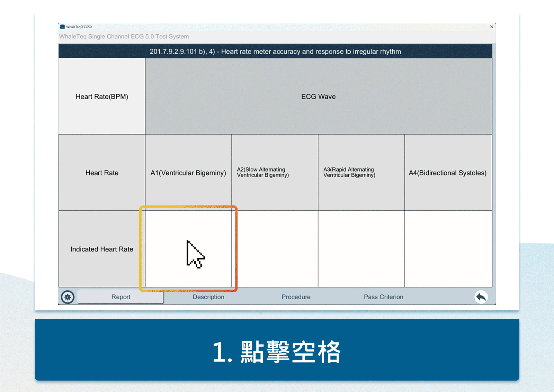View the Pass Criterion tab
This screenshot has height=392, width=554.
(x=383, y=297)
